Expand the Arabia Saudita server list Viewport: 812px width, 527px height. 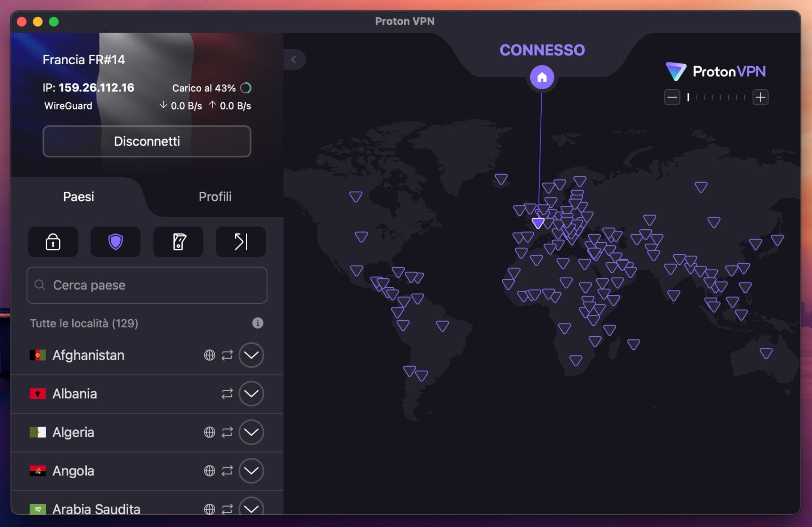(x=251, y=508)
